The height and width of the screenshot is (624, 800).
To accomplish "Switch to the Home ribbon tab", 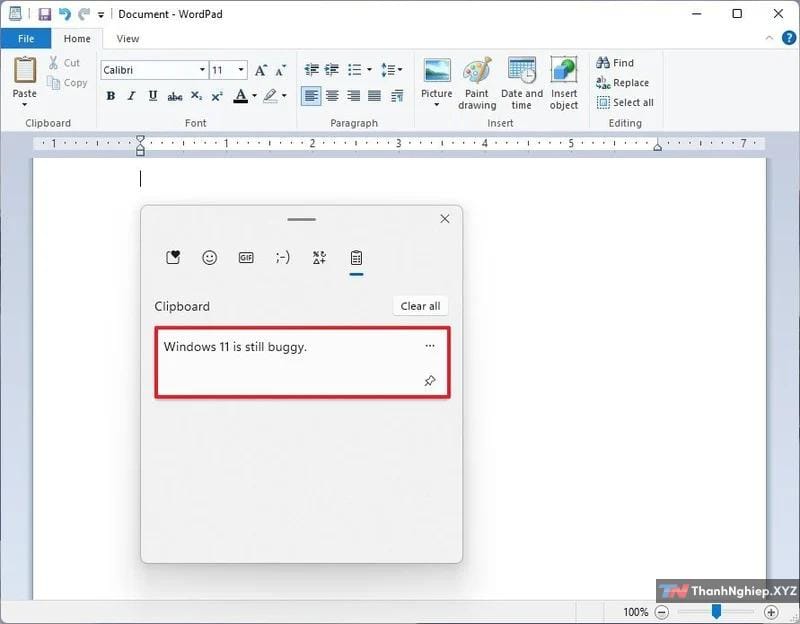I will [77, 39].
